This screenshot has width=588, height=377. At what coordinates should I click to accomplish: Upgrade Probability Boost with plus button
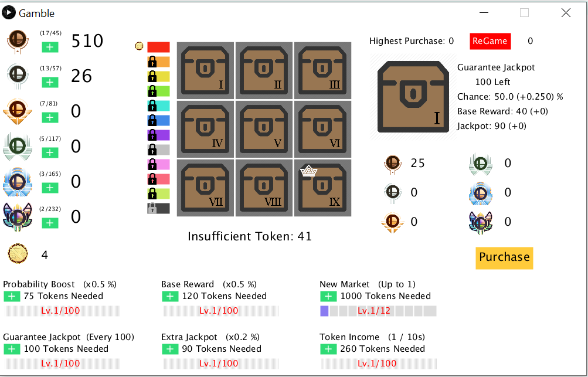click(12, 296)
